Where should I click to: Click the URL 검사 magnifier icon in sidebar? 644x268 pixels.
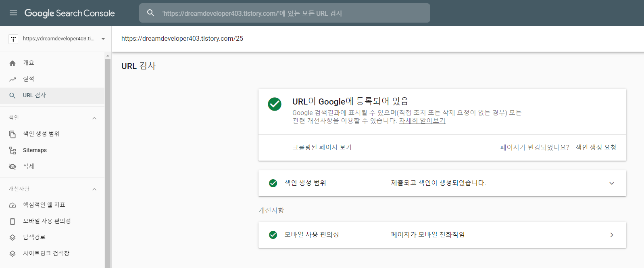tap(13, 95)
